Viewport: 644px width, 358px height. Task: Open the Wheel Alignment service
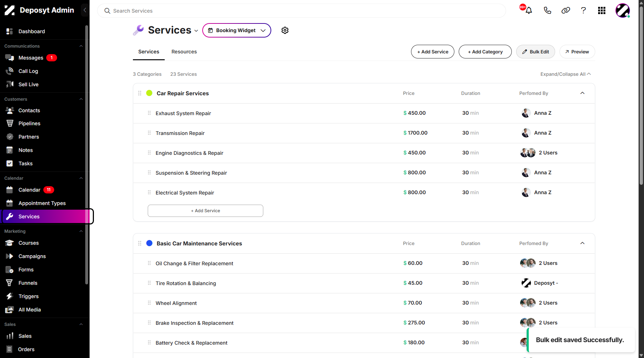176,303
